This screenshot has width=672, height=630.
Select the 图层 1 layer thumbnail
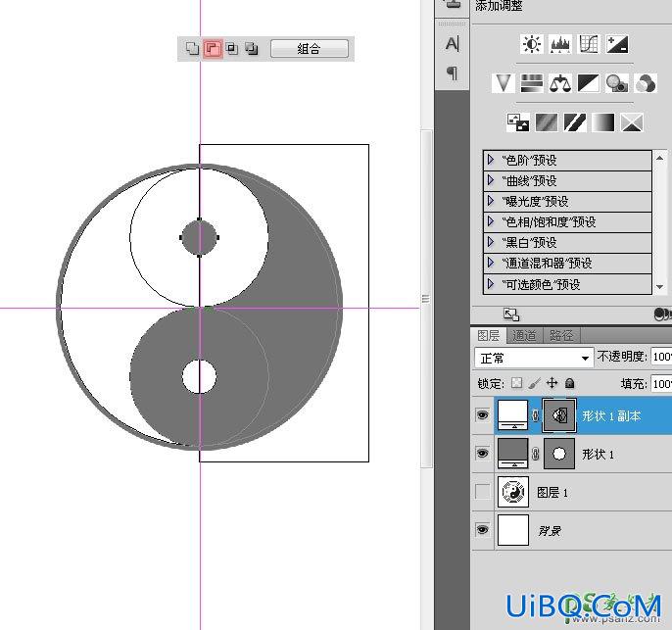click(513, 492)
